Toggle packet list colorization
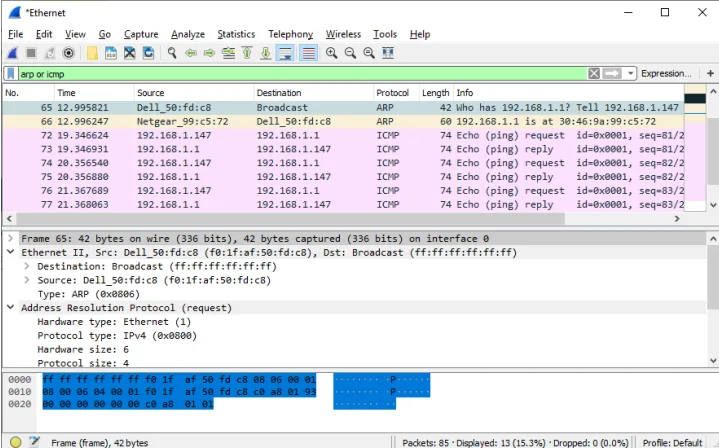 click(309, 53)
